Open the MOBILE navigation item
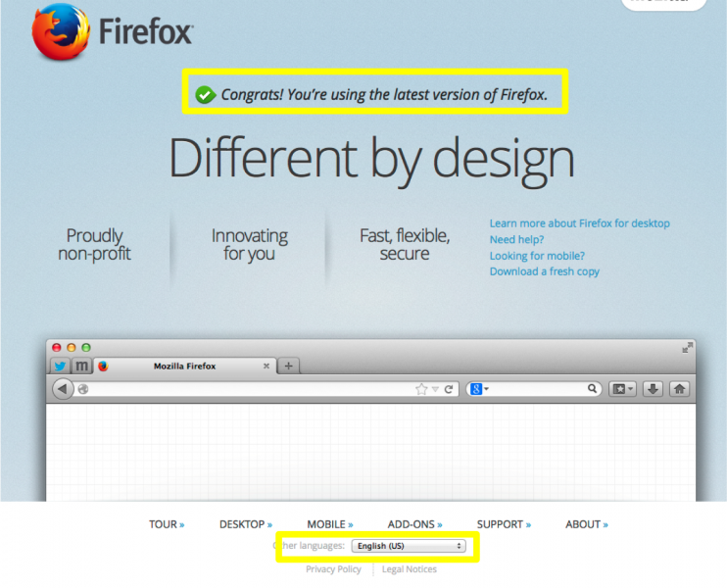Image resolution: width=727 pixels, height=588 pixels. pyautogui.click(x=330, y=524)
